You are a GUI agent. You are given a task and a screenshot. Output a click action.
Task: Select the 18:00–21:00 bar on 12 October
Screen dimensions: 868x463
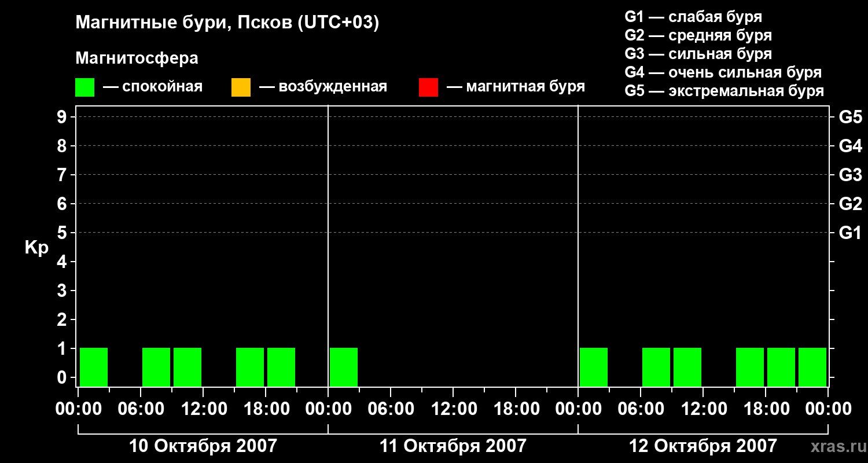click(x=781, y=367)
